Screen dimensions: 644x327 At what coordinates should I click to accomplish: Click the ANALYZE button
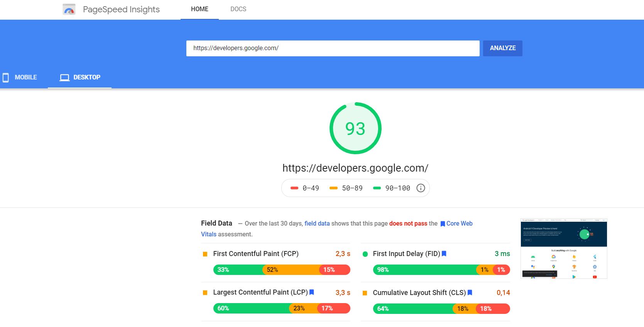pyautogui.click(x=503, y=48)
